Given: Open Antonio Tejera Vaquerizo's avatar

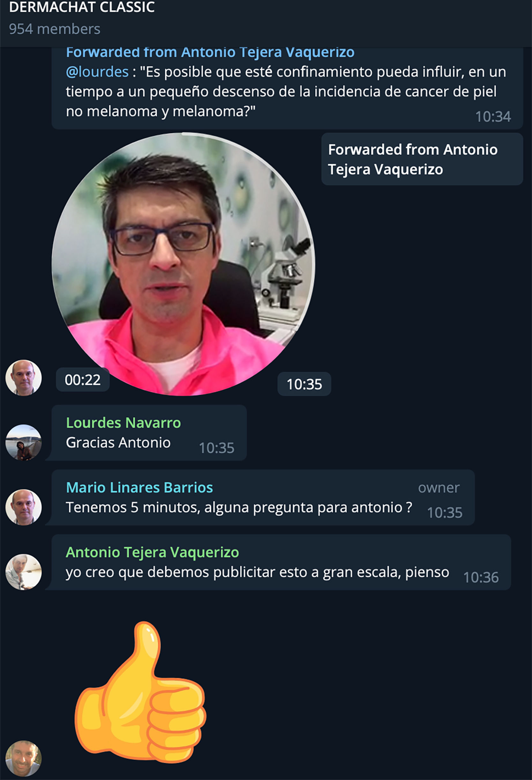Looking at the screenshot, I should [x=24, y=572].
